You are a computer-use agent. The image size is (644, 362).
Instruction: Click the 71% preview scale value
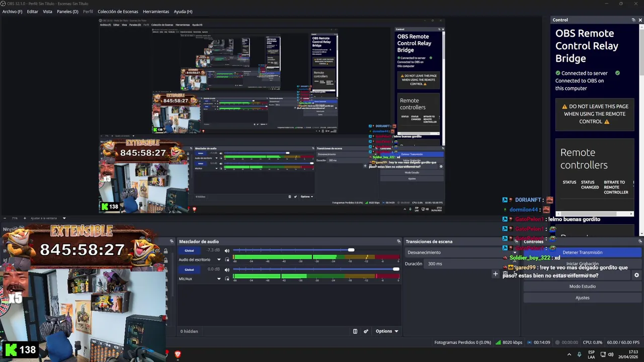click(x=15, y=218)
